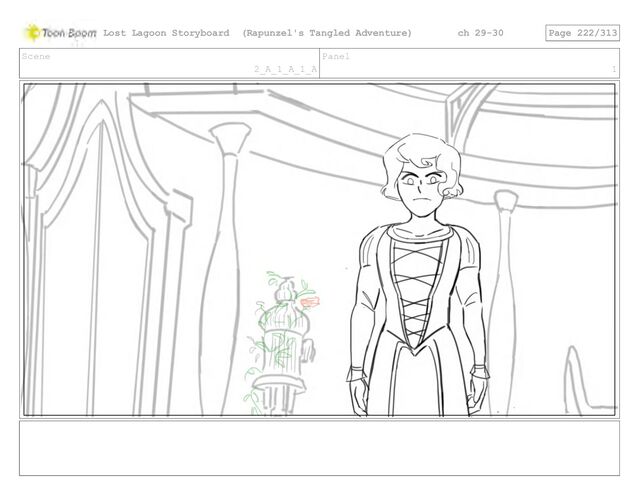Viewport: 640px width, 495px height.
Task: Select the 'Lost Lagoon Storyboard' title text
Action: pos(166,33)
